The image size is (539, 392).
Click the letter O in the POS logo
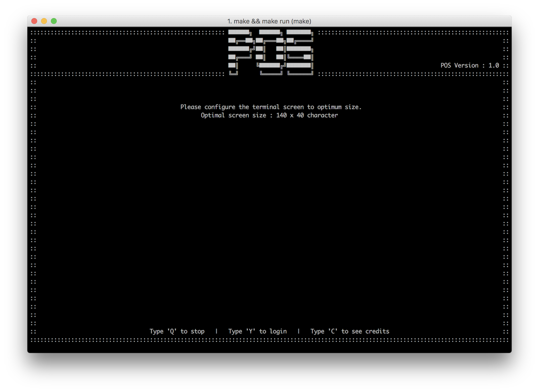coord(271,52)
